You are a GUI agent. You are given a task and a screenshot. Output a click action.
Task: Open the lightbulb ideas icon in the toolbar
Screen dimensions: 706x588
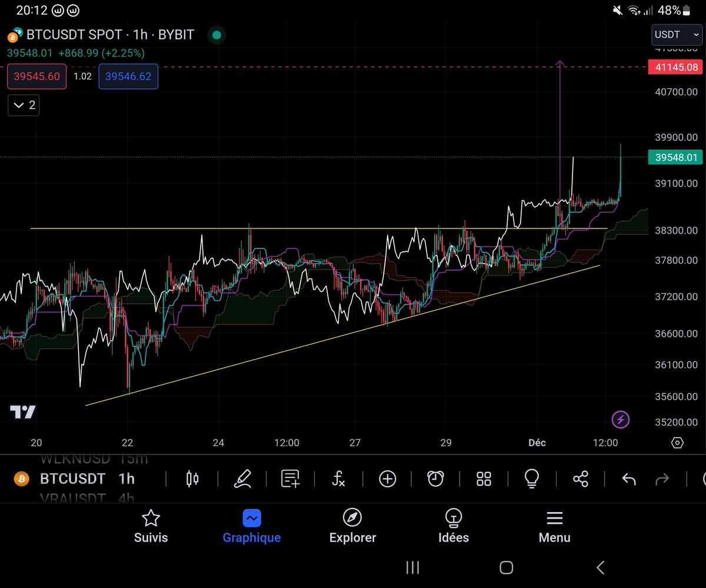click(x=532, y=479)
